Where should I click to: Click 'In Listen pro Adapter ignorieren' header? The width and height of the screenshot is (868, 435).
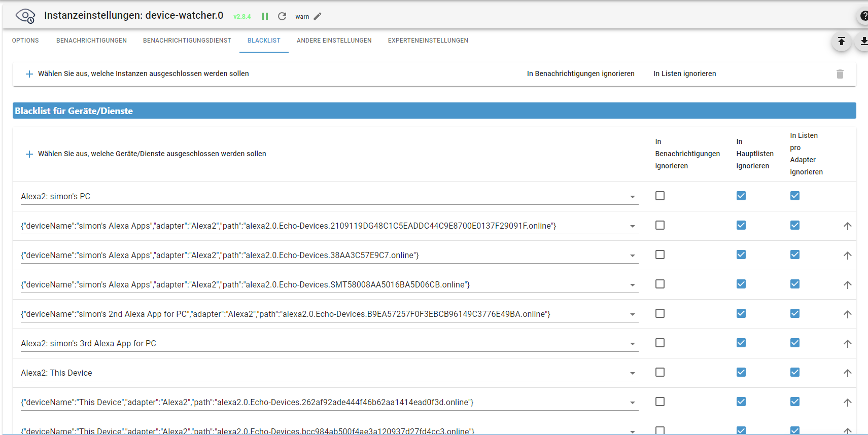[806, 154]
